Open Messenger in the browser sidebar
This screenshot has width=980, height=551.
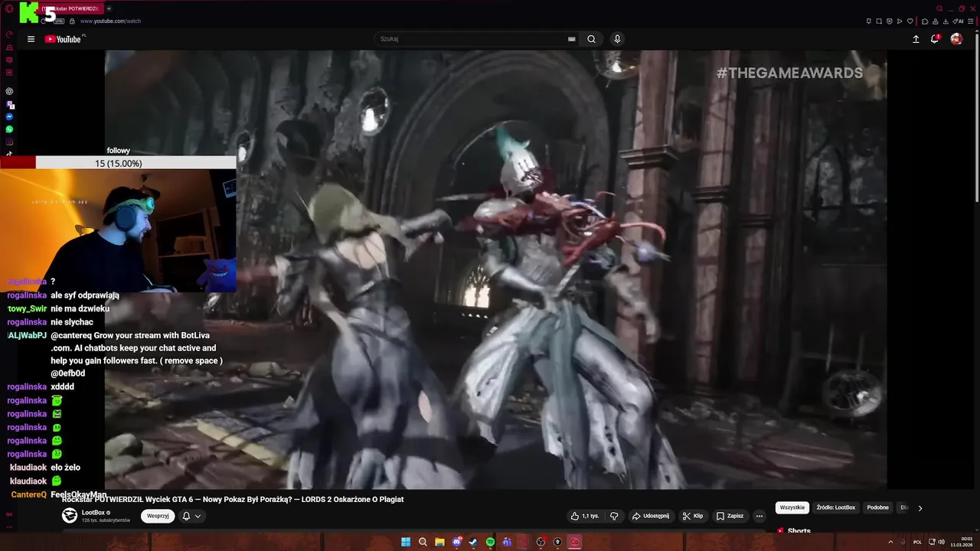[9, 117]
